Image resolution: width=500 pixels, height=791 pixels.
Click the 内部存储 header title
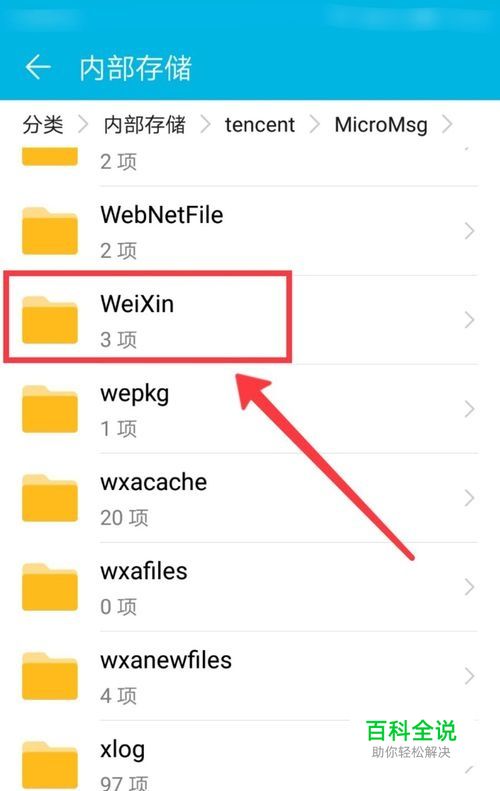tap(136, 68)
